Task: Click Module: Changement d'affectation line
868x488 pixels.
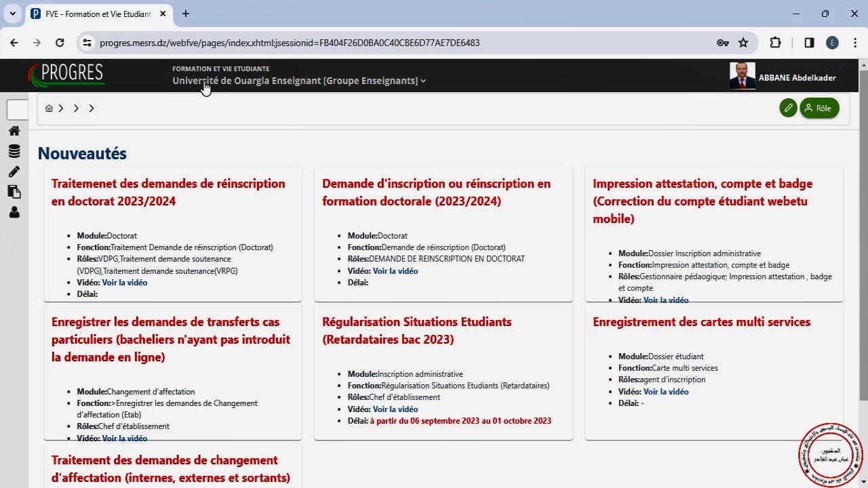Action: coord(136,392)
